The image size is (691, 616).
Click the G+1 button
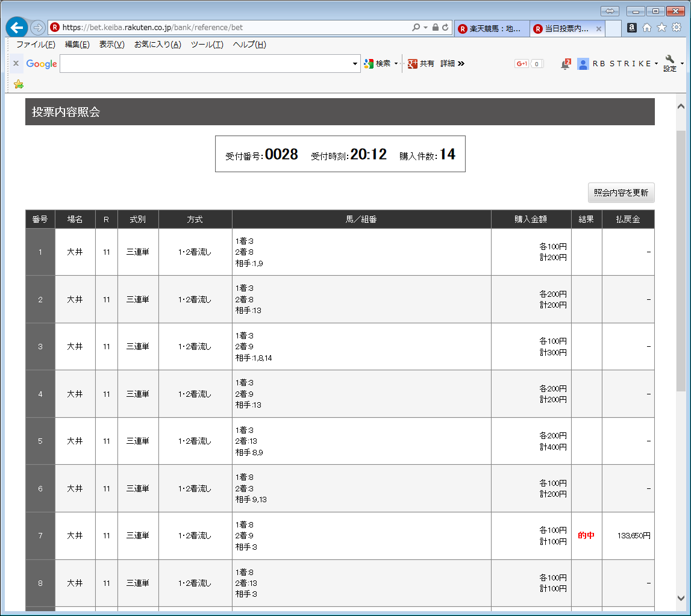tap(522, 64)
